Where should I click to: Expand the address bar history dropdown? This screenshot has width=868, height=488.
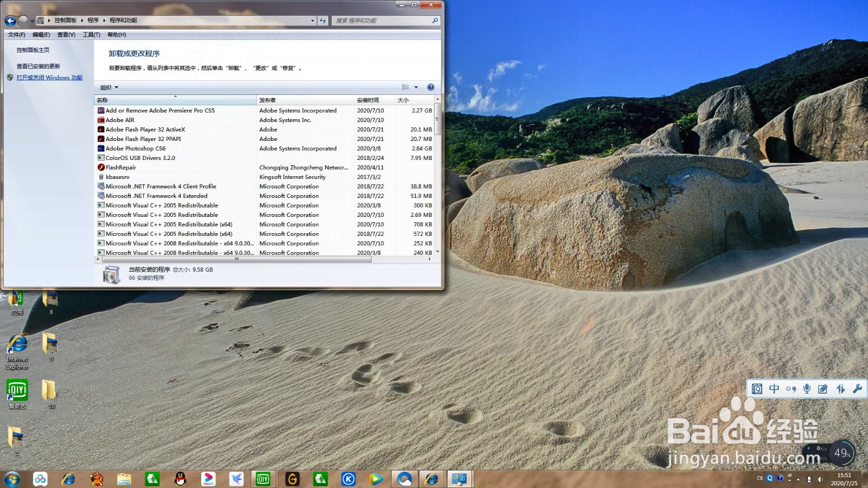pyautogui.click(x=312, y=21)
